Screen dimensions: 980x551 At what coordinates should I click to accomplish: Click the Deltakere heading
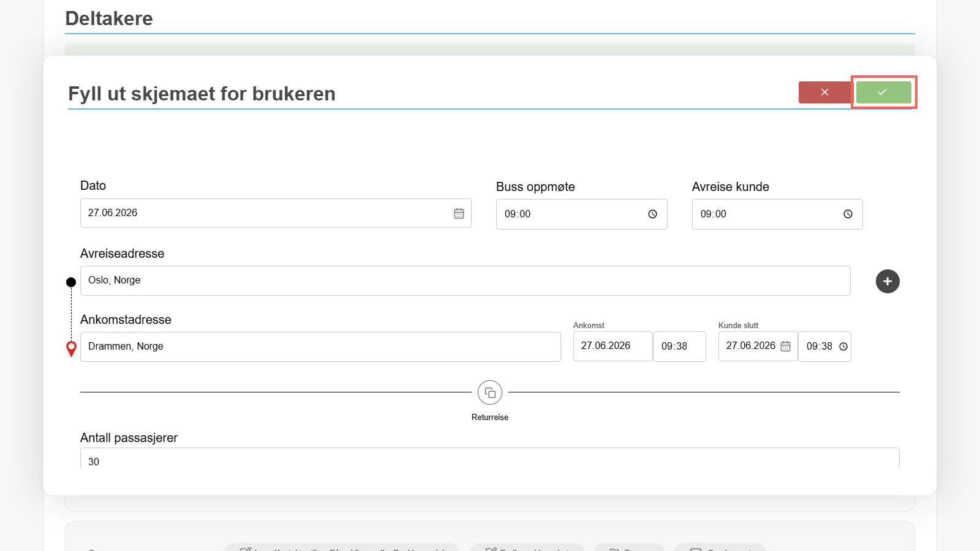coord(109,18)
